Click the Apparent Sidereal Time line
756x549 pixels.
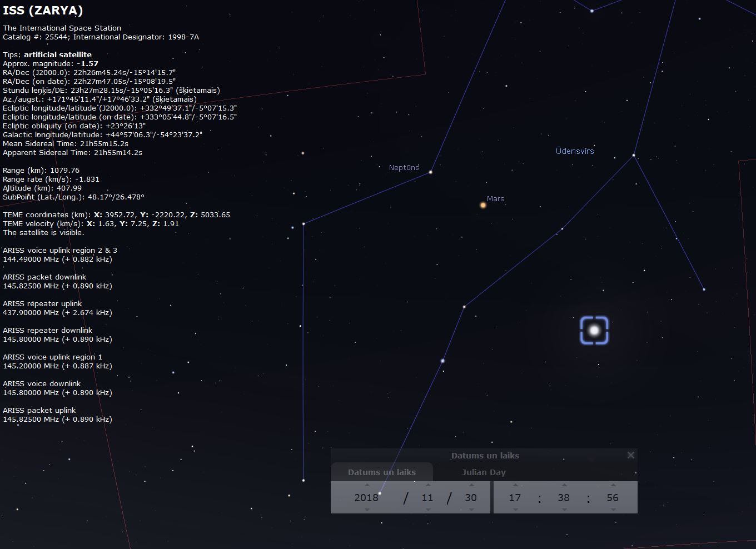pos(72,153)
